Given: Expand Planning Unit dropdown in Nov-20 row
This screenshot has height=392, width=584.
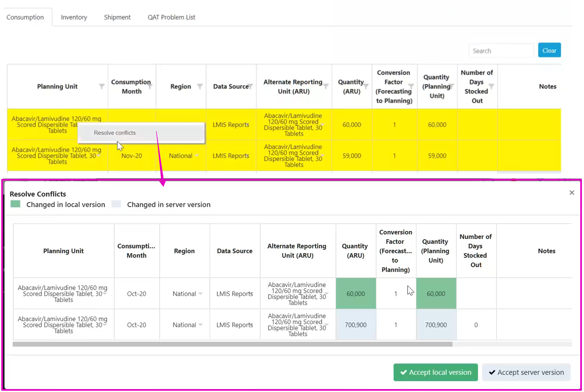Looking at the screenshot, I should [x=99, y=156].
